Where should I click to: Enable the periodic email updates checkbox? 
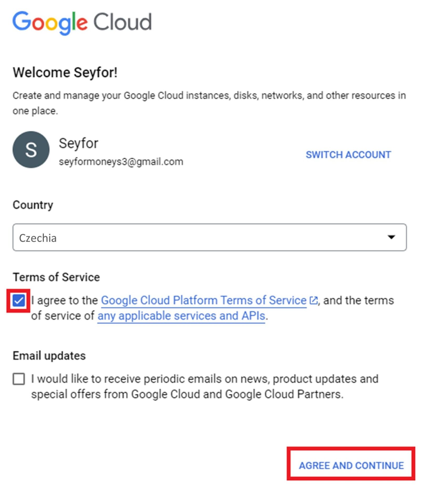click(19, 379)
